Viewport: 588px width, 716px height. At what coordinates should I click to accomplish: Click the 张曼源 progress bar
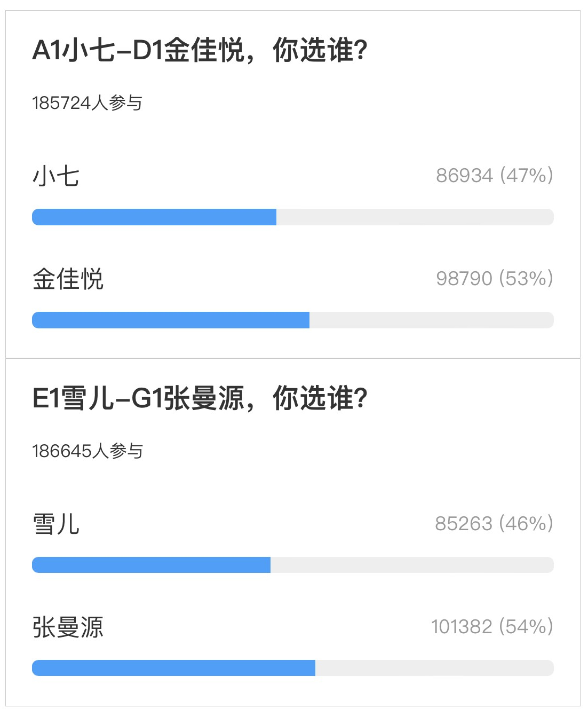293,668
